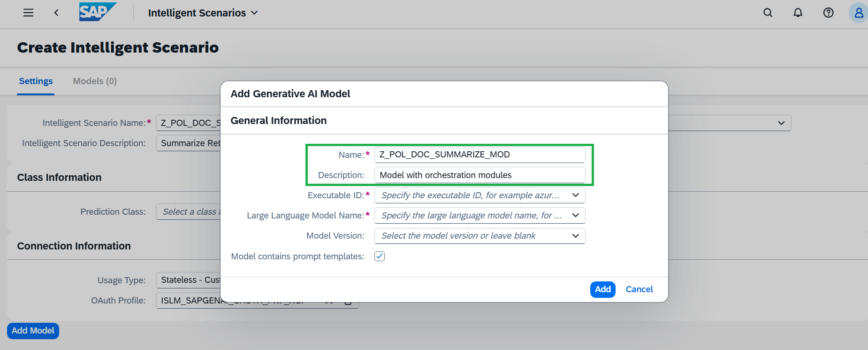
Task: Open the search icon in header
Action: coord(768,13)
